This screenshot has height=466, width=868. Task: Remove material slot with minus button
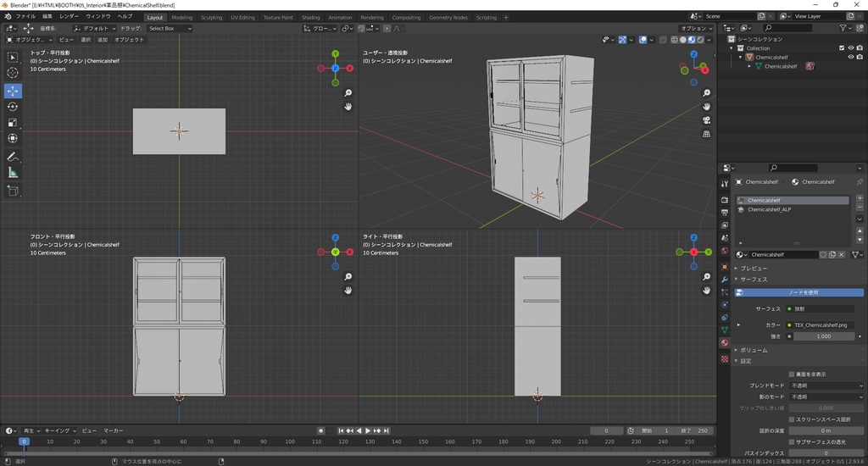pos(860,208)
